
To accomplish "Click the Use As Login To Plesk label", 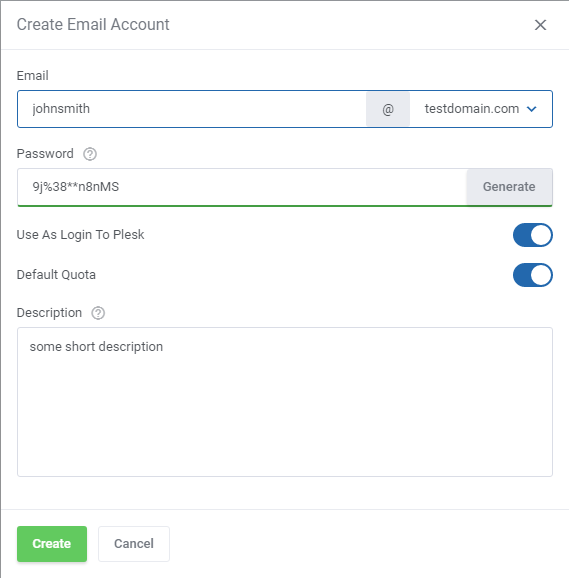I will (x=80, y=235).
